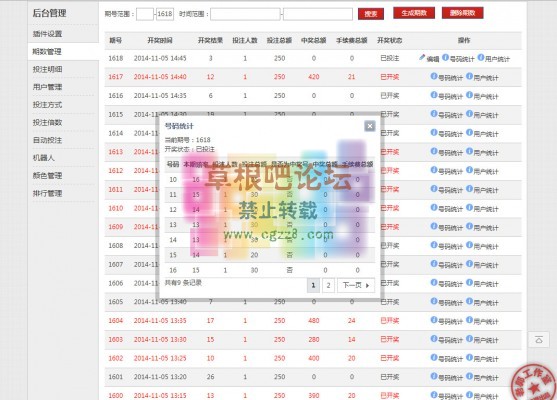The image size is (557, 400).
Task: Go to page 2 in the popup
Action: [x=328, y=285]
